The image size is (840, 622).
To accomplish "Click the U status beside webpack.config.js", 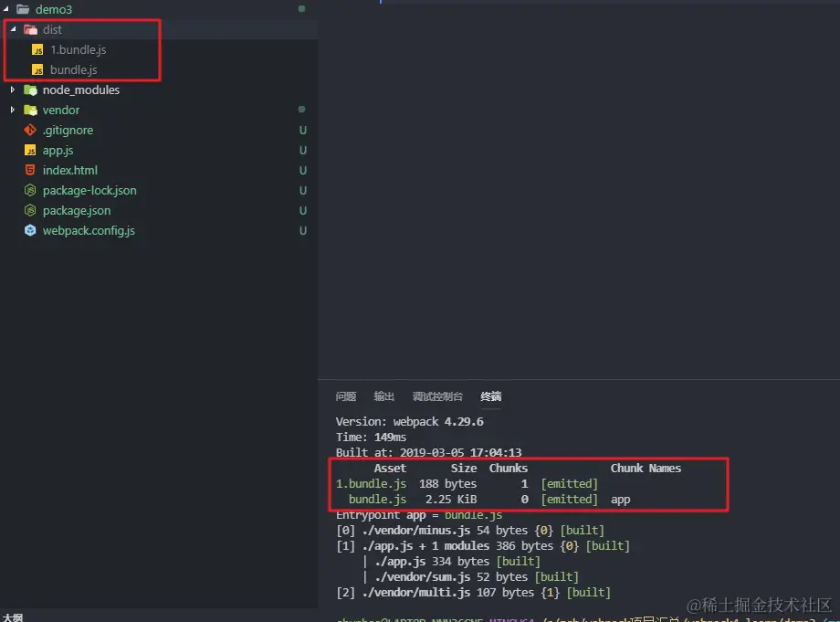I will 303,231.
